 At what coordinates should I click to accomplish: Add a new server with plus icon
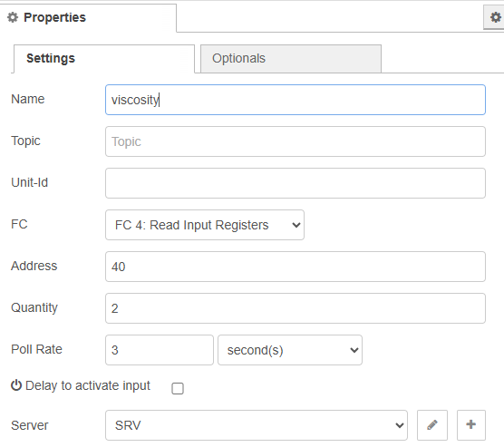coord(470,425)
